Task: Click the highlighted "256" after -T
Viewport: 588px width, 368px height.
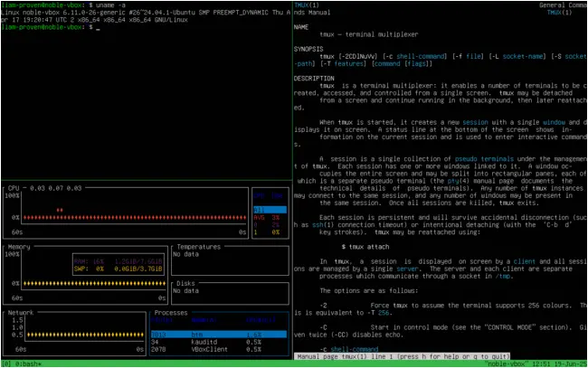Action: click(x=384, y=313)
